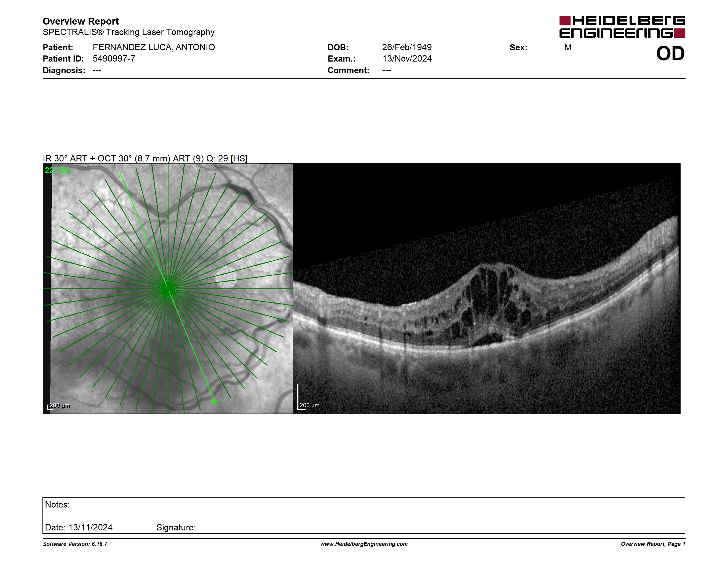Click the 200 µm scale on fundus image

(x=59, y=406)
